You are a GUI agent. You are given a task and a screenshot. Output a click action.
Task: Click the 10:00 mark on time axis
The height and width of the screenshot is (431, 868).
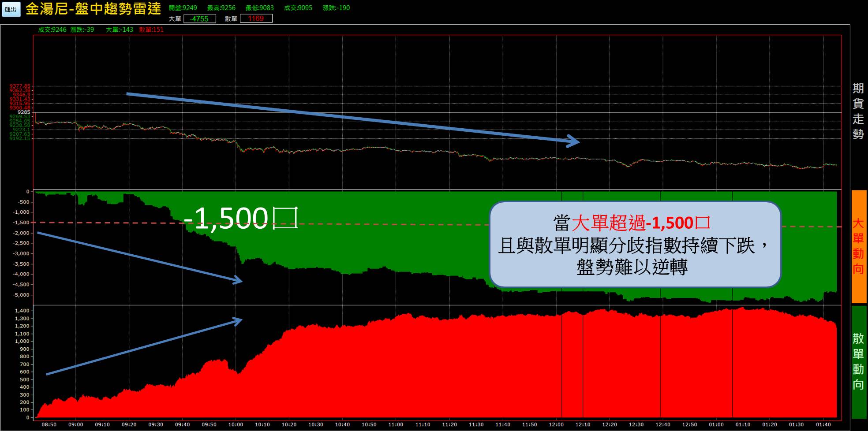pos(236,424)
